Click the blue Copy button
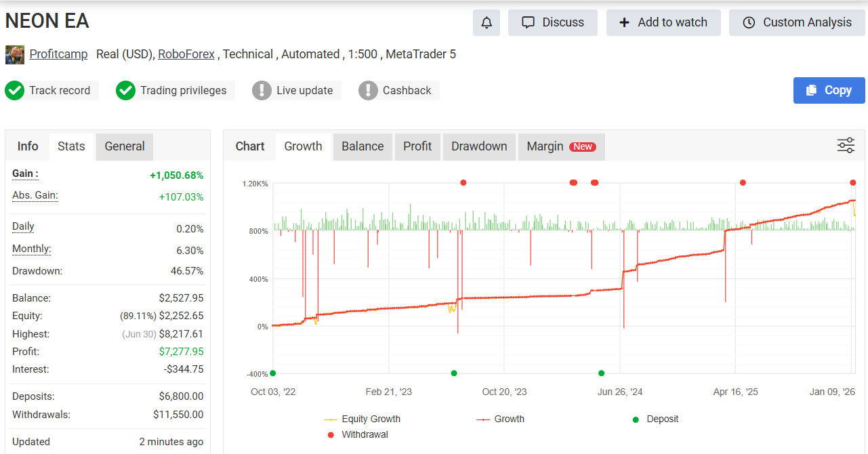 click(829, 90)
